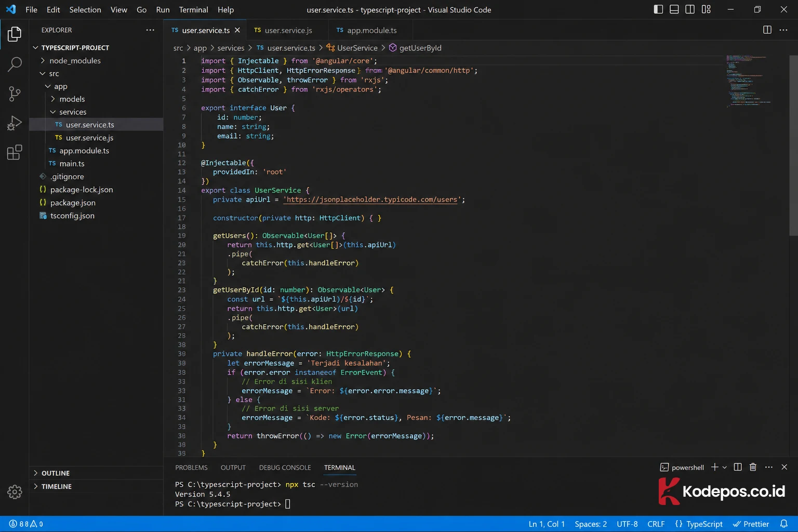Image resolution: width=798 pixels, height=532 pixels.
Task: Click Prettier status bar item
Action: click(751, 524)
